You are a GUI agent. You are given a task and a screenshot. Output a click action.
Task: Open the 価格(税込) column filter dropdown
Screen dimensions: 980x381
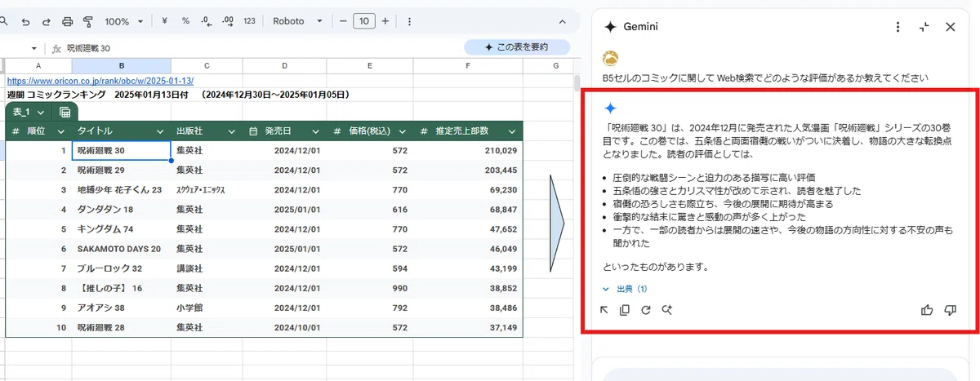click(402, 131)
